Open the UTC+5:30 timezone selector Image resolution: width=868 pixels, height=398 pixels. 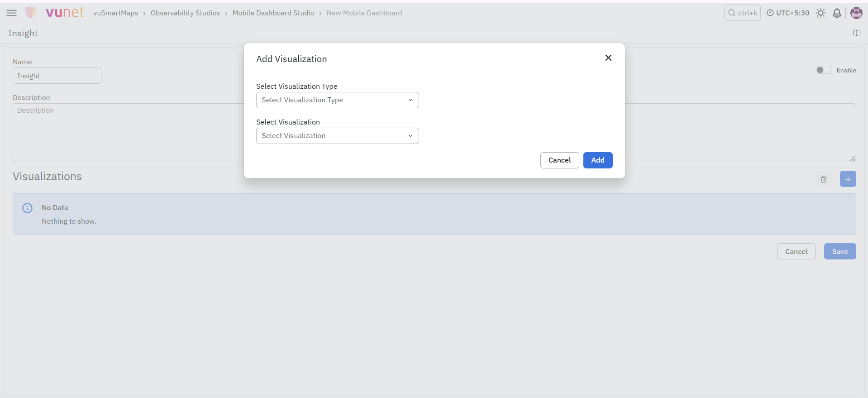click(788, 13)
